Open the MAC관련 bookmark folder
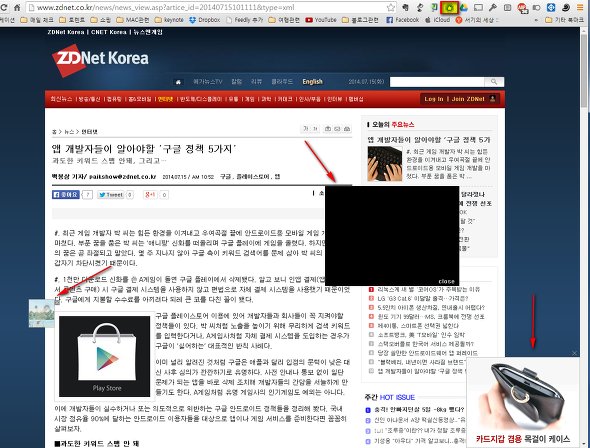This screenshot has width=590, height=448. coord(133,20)
